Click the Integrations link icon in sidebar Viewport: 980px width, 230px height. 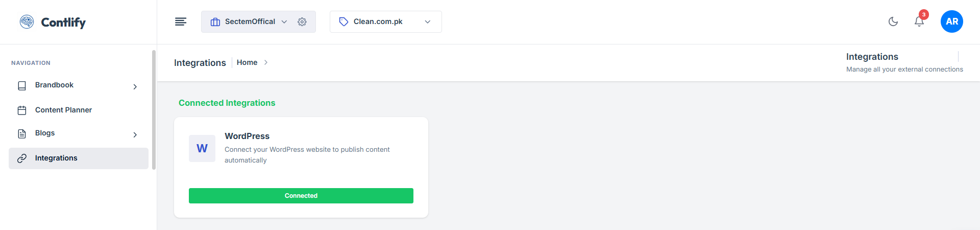(x=22, y=158)
